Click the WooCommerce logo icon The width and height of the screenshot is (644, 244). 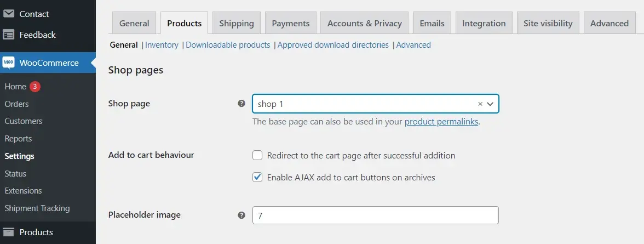point(9,63)
